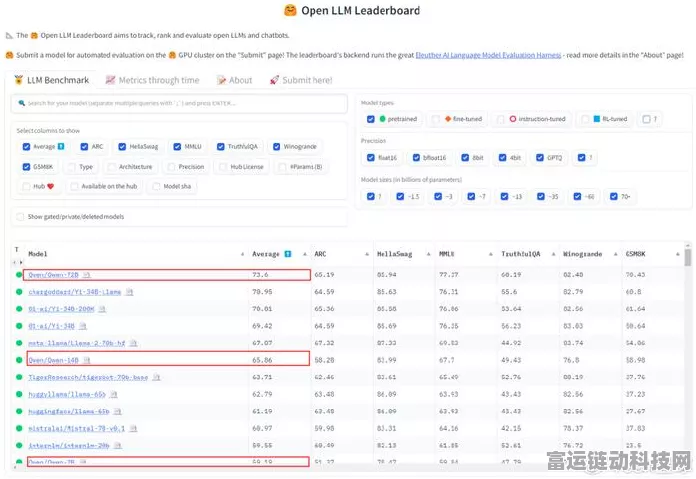
Task: Click the table's vertical scrollbar thumb
Action: point(688,257)
